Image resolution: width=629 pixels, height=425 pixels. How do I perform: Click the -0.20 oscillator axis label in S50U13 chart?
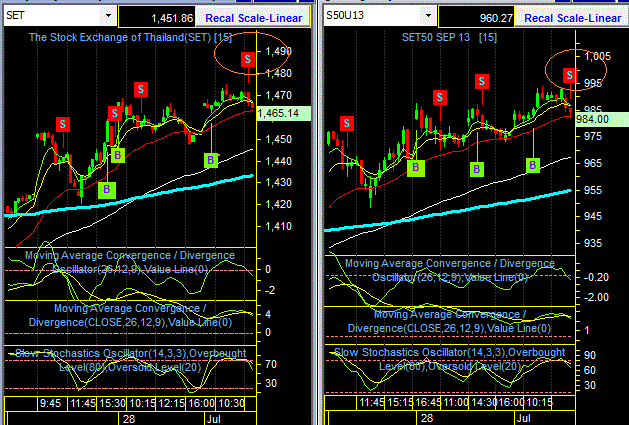596,277
